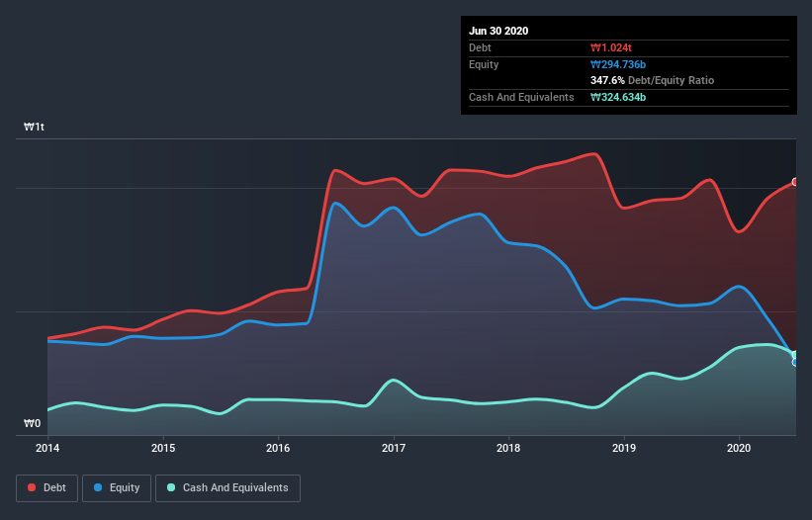
Task: Click the 347.6% Debt/Equity Ratio text
Action: point(653,80)
